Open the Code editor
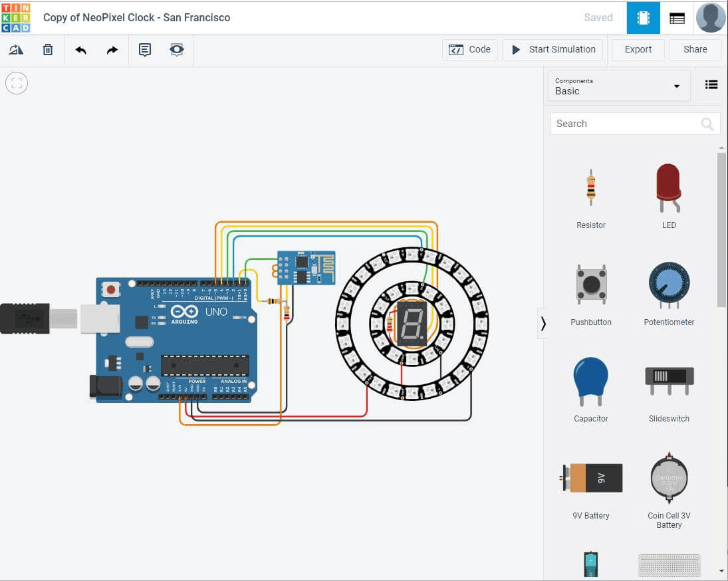The width and height of the screenshot is (728, 581). point(470,49)
